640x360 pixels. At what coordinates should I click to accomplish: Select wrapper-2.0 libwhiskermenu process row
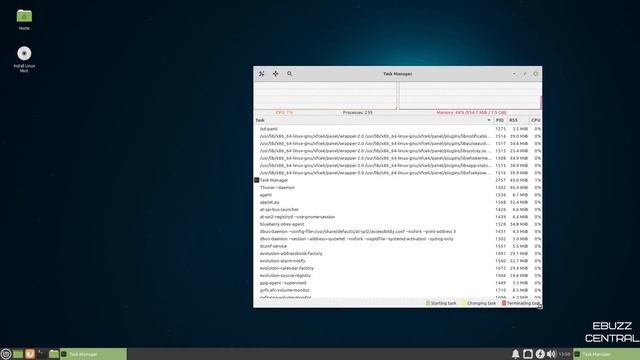point(398,158)
